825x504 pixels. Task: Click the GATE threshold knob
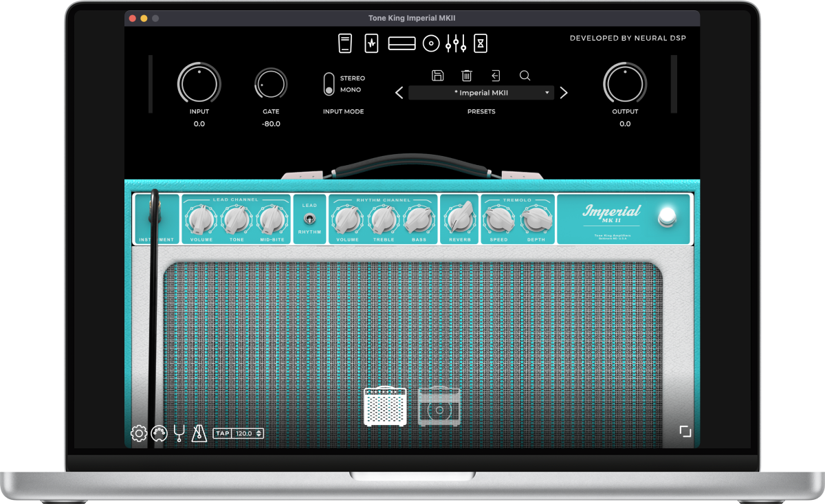click(271, 84)
